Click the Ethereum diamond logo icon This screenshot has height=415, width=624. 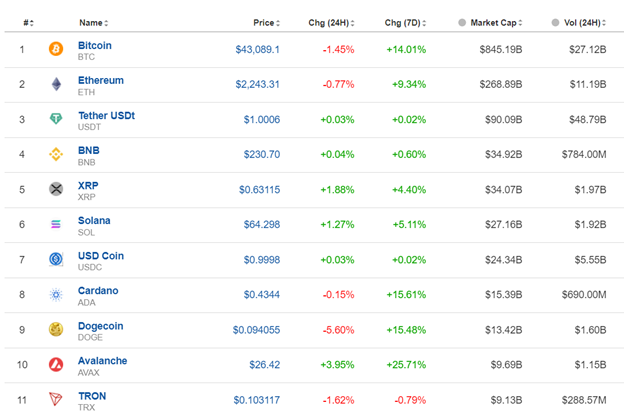pyautogui.click(x=56, y=84)
